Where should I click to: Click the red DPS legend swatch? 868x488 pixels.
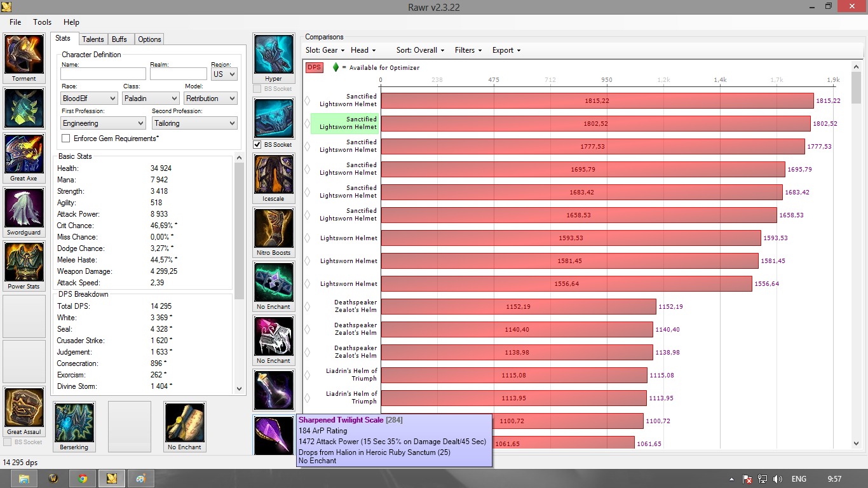(314, 67)
